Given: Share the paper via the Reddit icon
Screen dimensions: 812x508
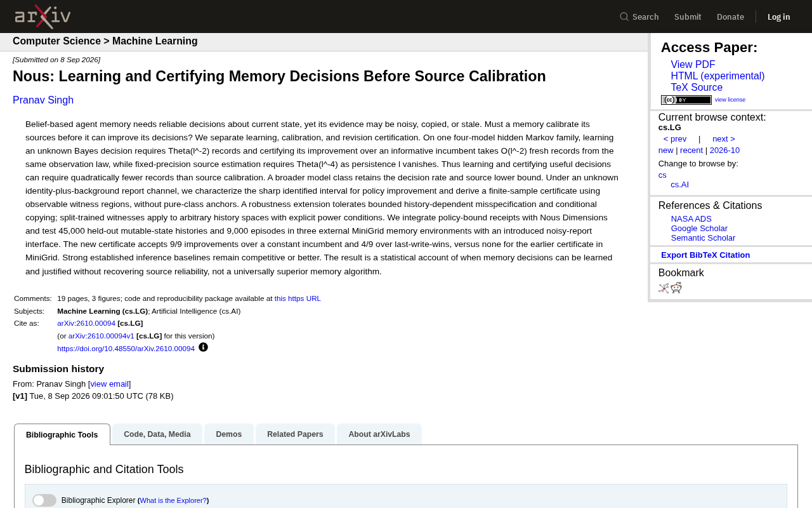Looking at the screenshot, I should 676,288.
